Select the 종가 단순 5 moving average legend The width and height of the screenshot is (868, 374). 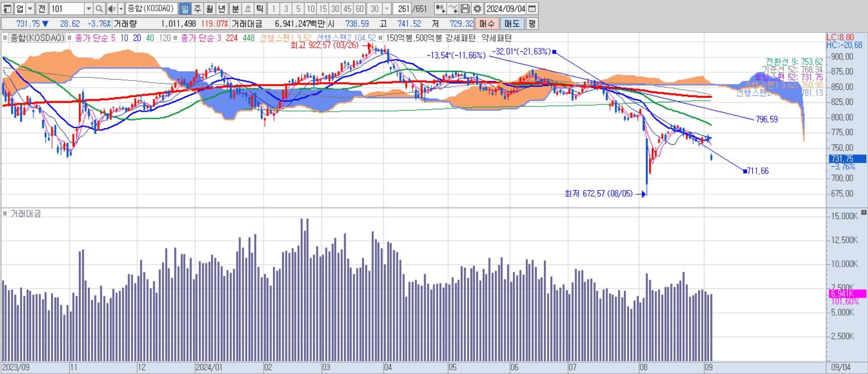[95, 38]
